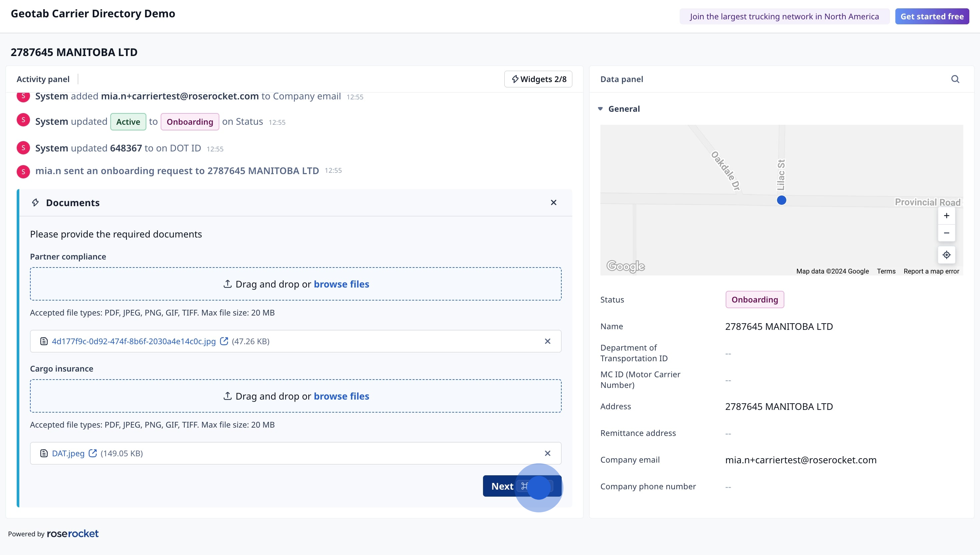The image size is (980, 555).
Task: Click document icon beside 4d177f9c jpg
Action: coord(44,341)
